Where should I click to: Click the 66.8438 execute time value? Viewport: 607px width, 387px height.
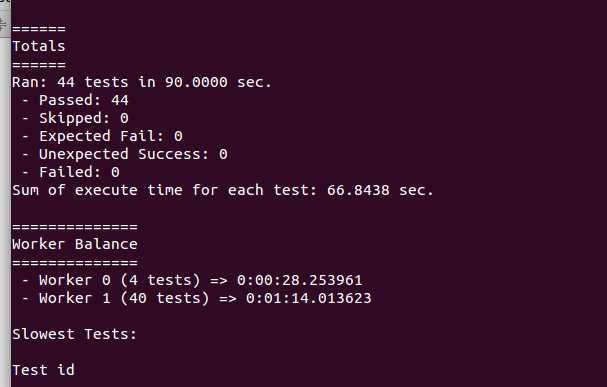[x=358, y=190]
